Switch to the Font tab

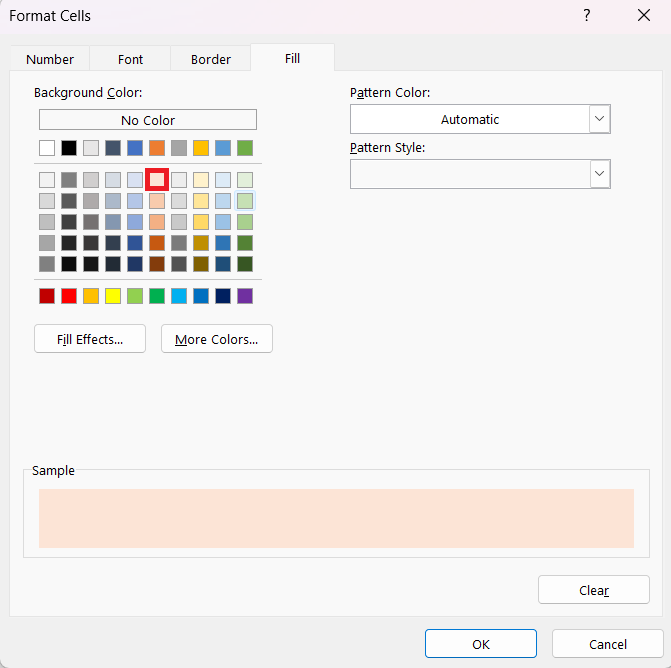[130, 59]
